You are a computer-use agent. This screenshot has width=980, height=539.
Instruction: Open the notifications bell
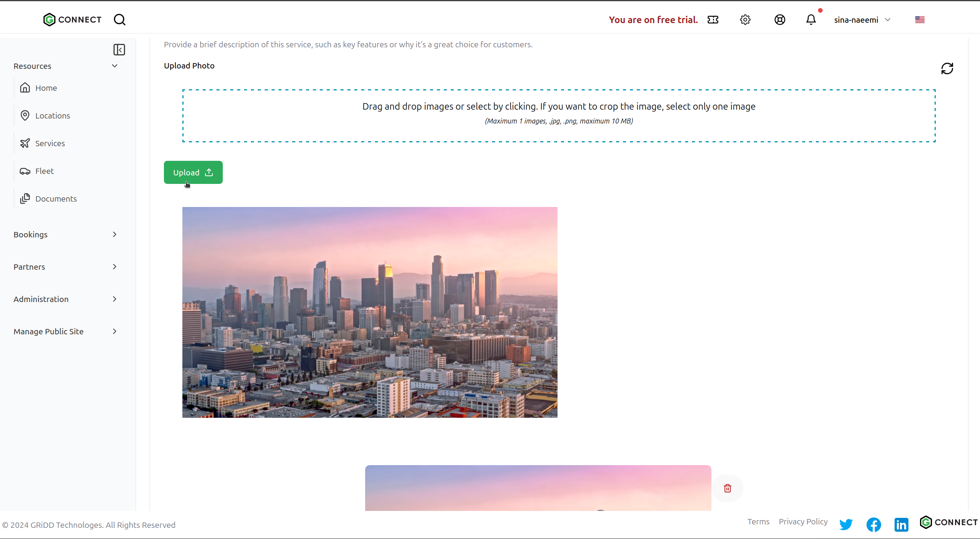(x=811, y=20)
